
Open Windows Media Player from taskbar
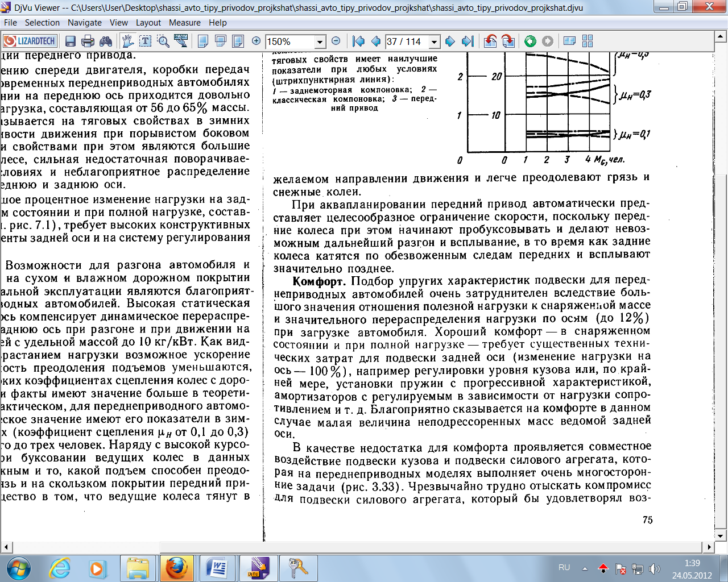tap(97, 568)
